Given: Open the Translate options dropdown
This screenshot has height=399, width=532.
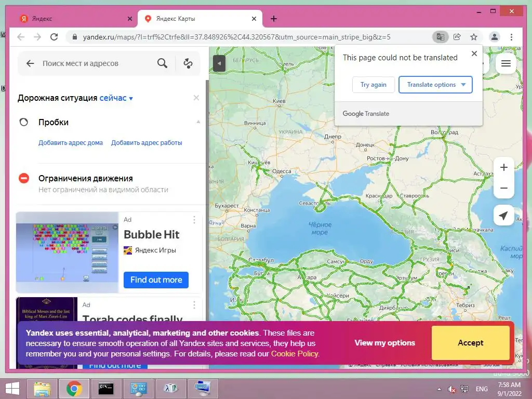Looking at the screenshot, I should click(x=435, y=85).
